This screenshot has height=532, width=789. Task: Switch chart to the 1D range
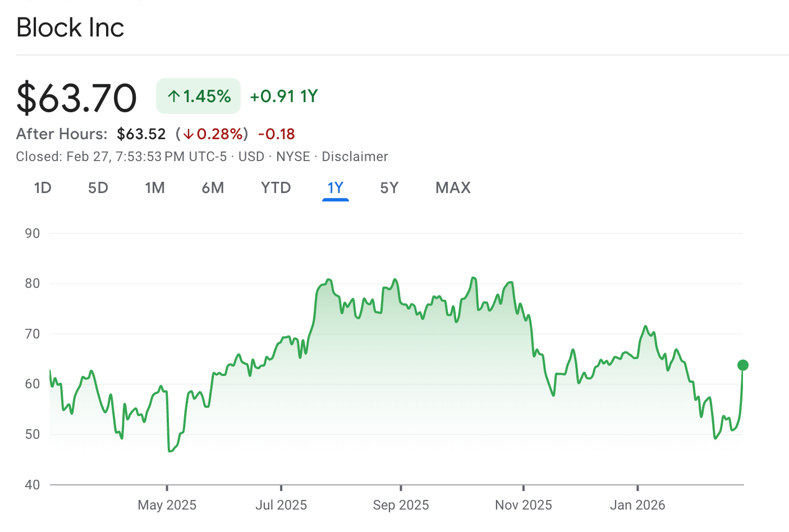coord(43,188)
